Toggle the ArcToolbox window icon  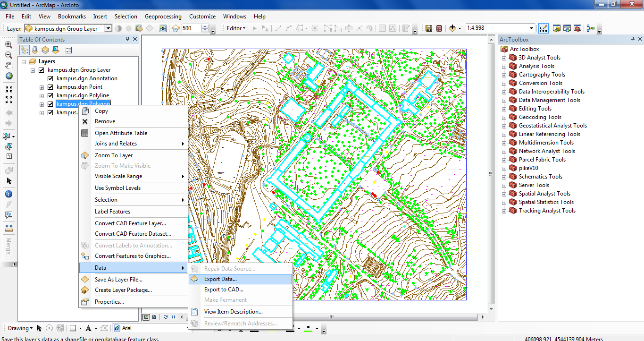(577, 28)
